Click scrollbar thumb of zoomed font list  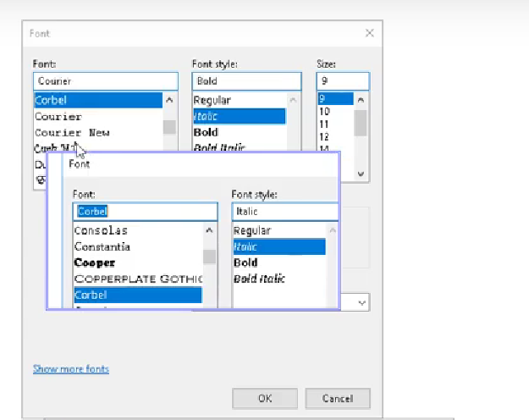coord(209,257)
